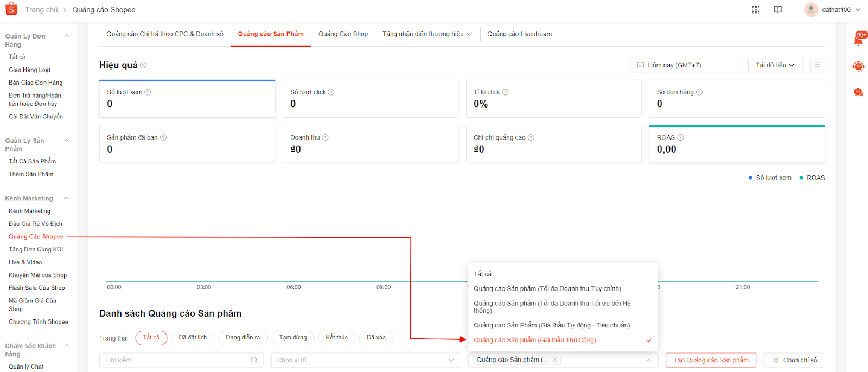Screen dimensions: 868x372
Task: Select the Số lượt xem metric card
Action: pyautogui.click(x=187, y=99)
